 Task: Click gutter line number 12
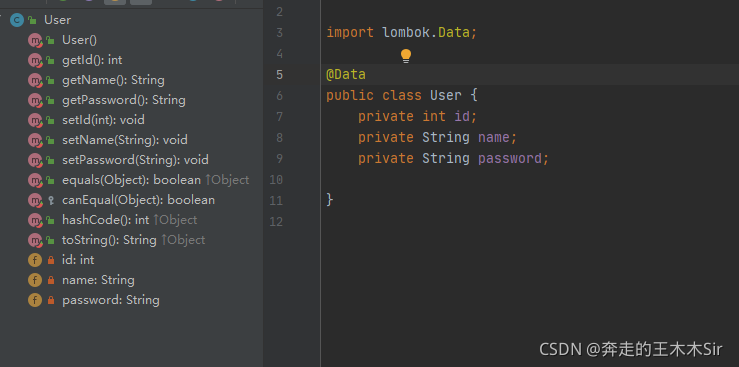point(276,221)
